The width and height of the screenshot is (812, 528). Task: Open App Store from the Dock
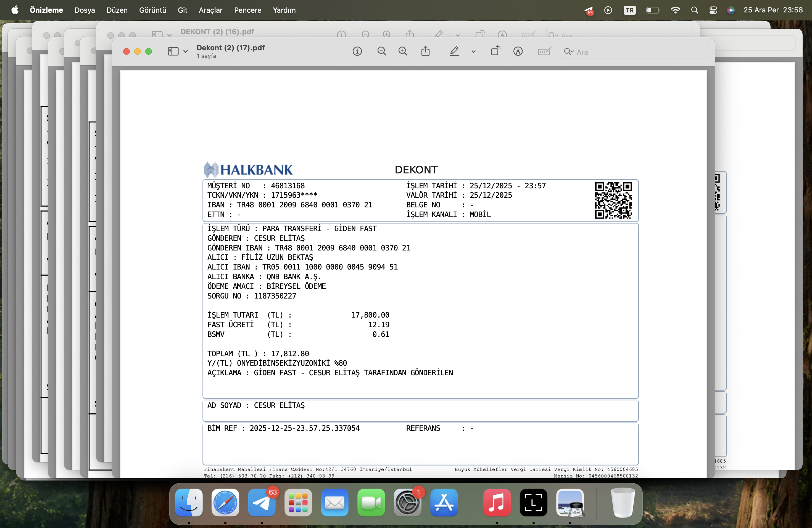[444, 502]
